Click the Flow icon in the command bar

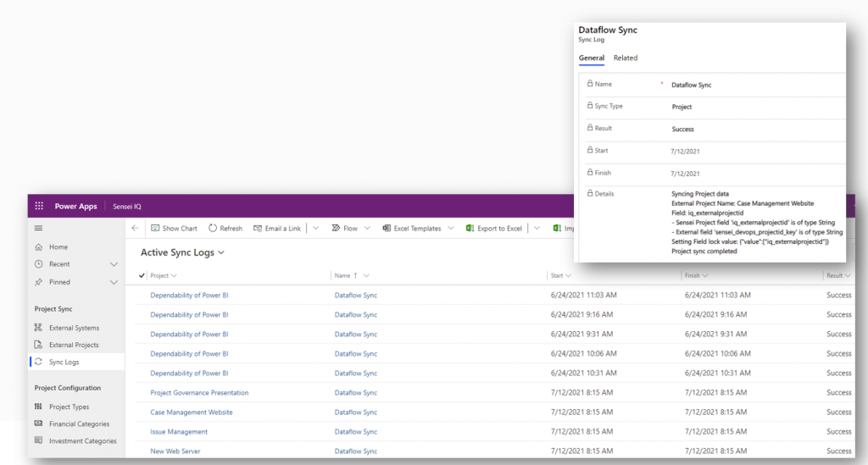[336, 228]
